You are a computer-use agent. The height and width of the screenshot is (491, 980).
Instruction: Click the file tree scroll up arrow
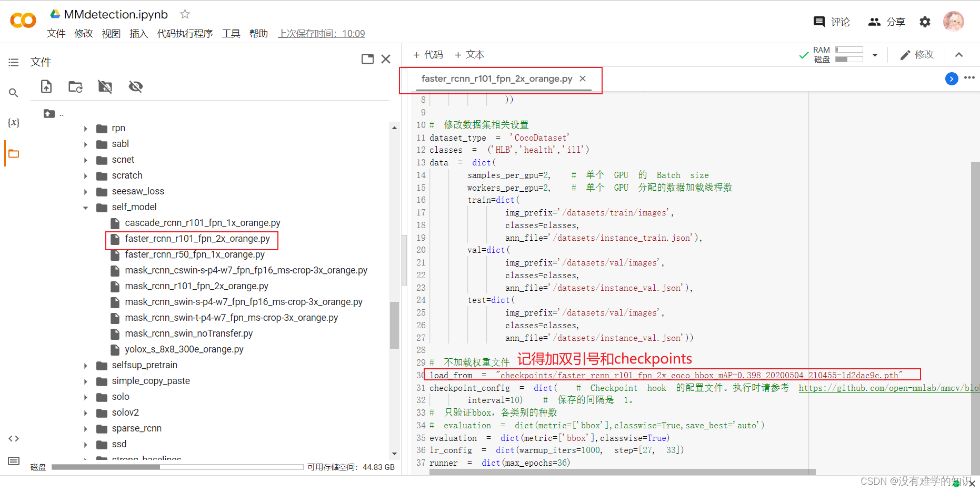394,127
